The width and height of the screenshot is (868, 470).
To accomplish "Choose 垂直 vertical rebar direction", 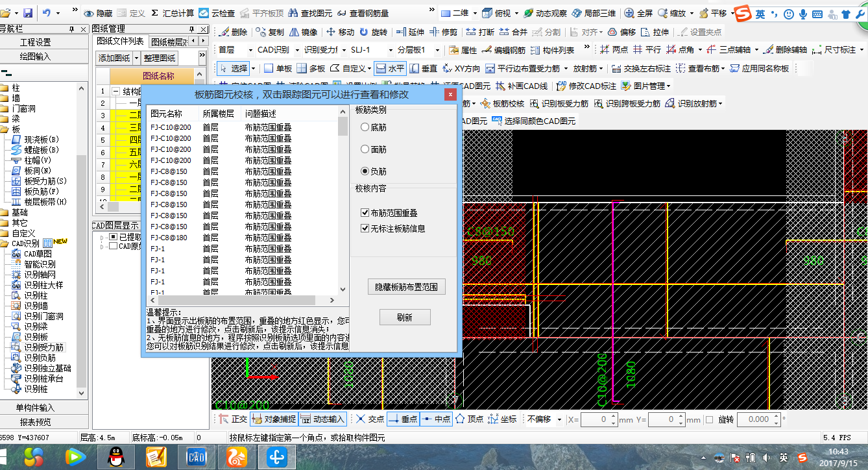I will click(x=423, y=68).
